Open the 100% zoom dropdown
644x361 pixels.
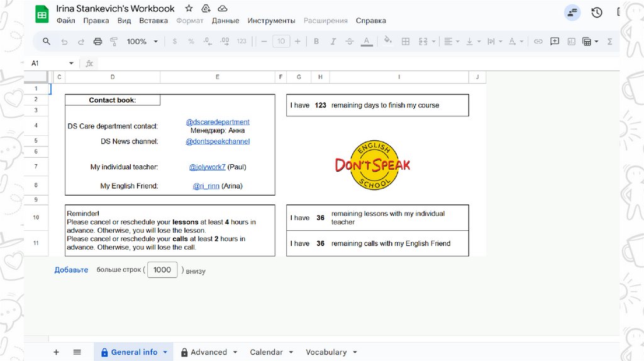point(141,42)
